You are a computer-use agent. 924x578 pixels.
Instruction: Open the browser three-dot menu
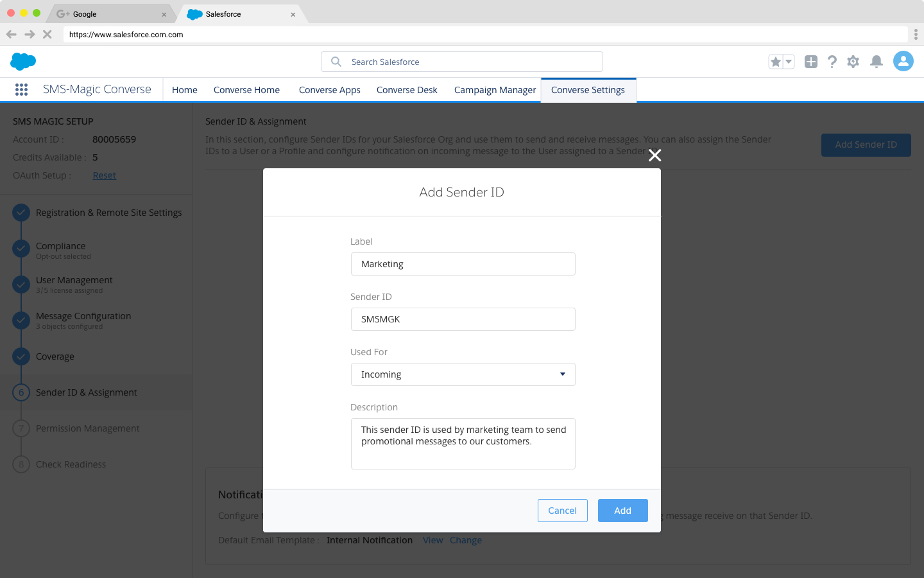tap(916, 35)
